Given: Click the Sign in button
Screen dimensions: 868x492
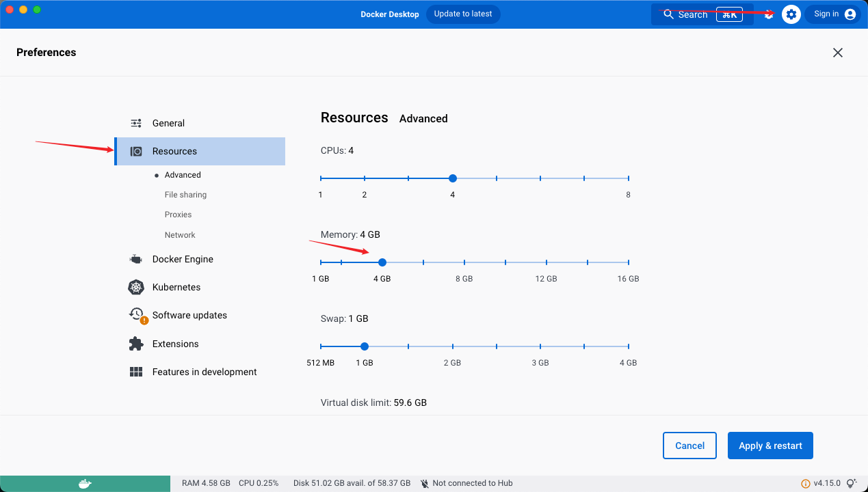Looking at the screenshot, I should (x=832, y=14).
